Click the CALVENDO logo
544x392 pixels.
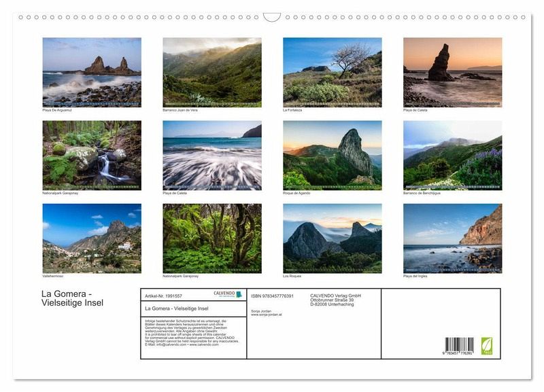224,294
